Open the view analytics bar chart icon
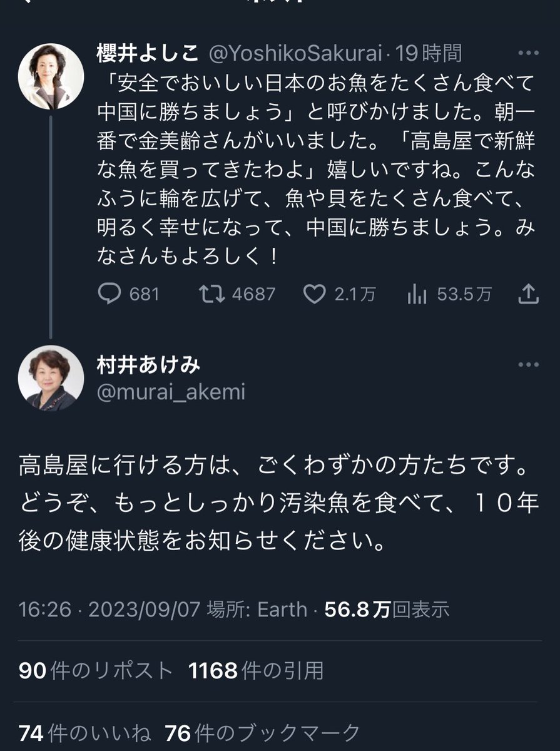The image size is (560, 751). click(417, 293)
